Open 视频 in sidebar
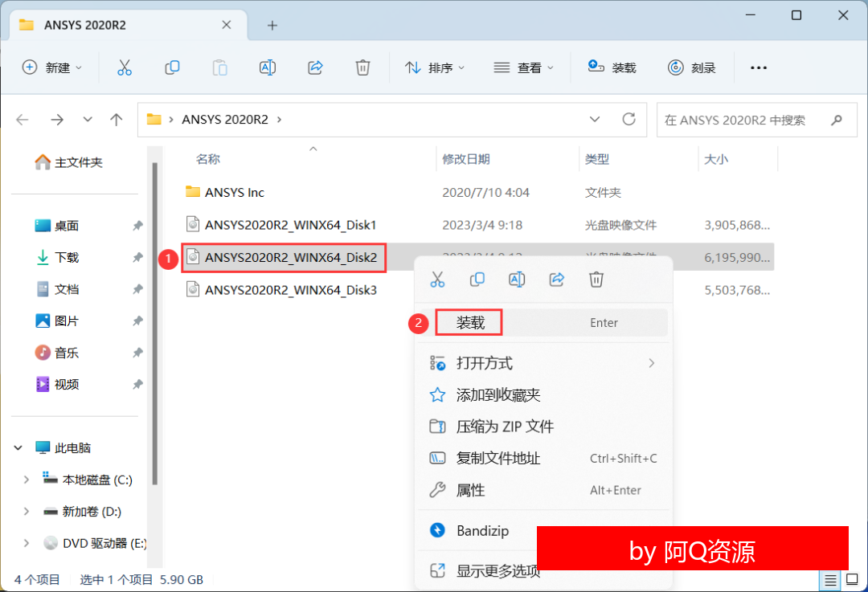The image size is (868, 592). click(x=57, y=385)
